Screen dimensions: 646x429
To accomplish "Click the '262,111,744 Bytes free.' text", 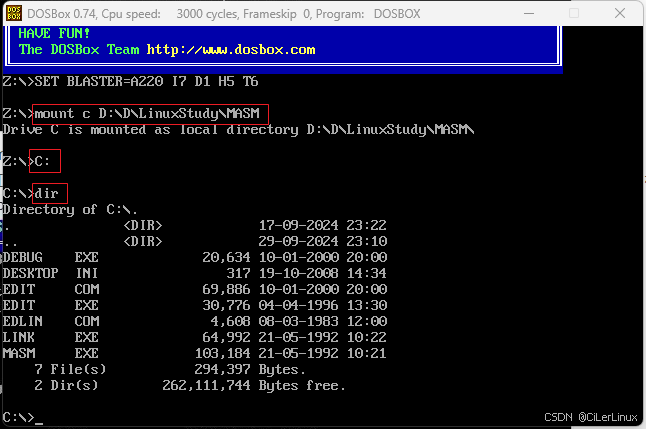I will [254, 386].
